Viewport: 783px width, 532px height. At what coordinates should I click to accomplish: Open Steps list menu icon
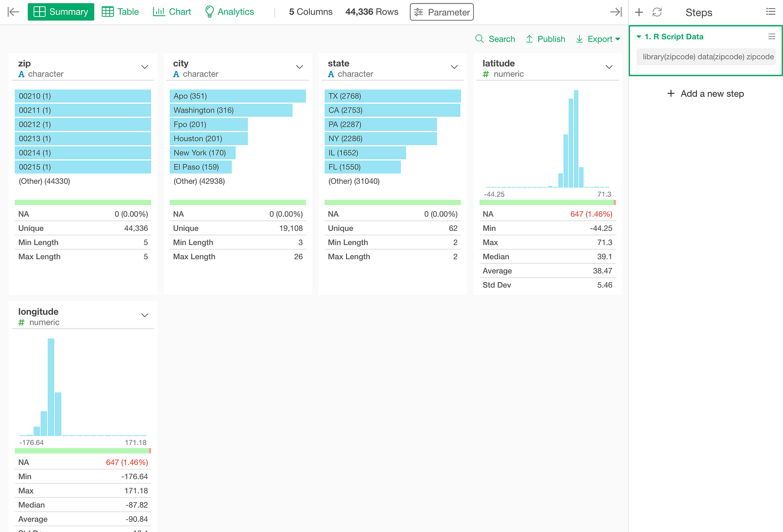click(771, 12)
